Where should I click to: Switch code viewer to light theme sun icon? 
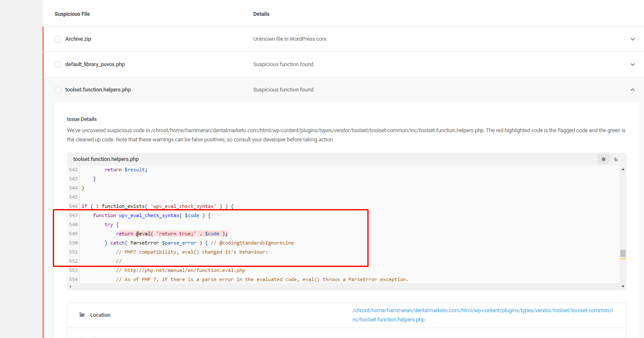[603, 159]
